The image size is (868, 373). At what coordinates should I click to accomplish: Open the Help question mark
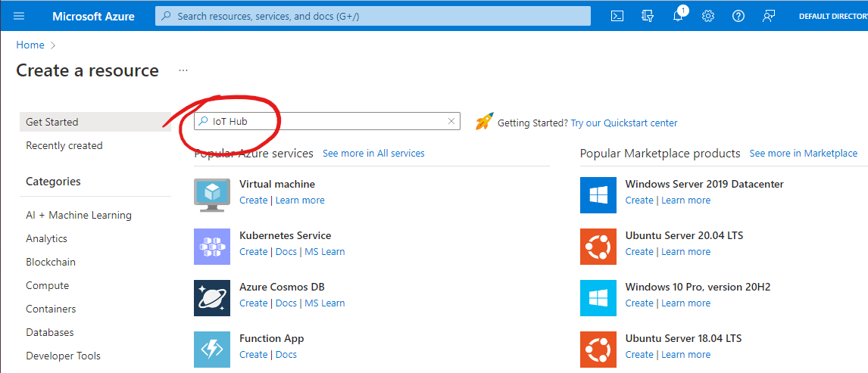[738, 16]
